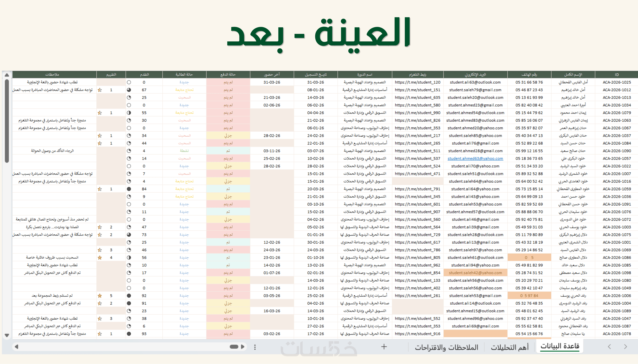This screenshot has height=364, width=638.
Task: Select the empty highlighted email cell in row ACA-2026-1078
Action: (x=475, y=334)
